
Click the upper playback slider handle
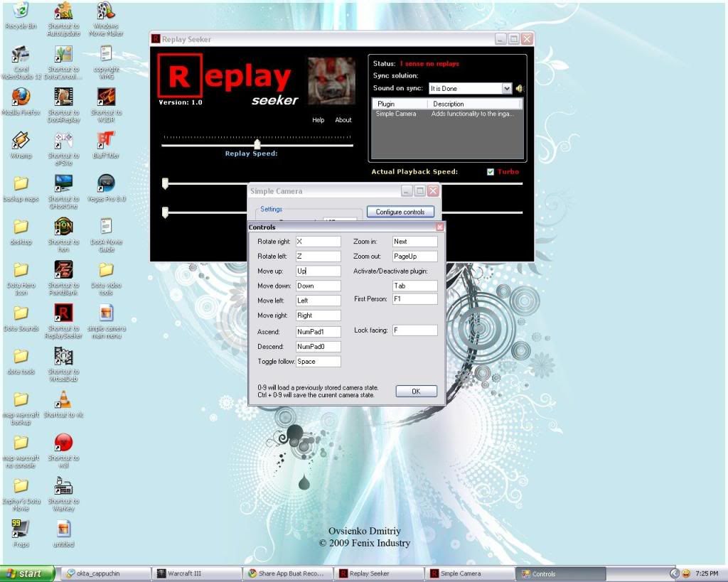tap(165, 183)
